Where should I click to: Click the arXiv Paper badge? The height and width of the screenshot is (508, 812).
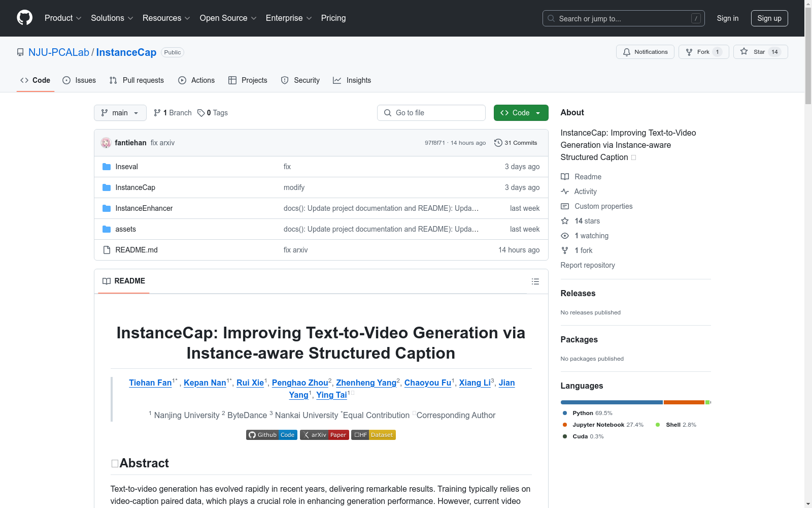324,435
